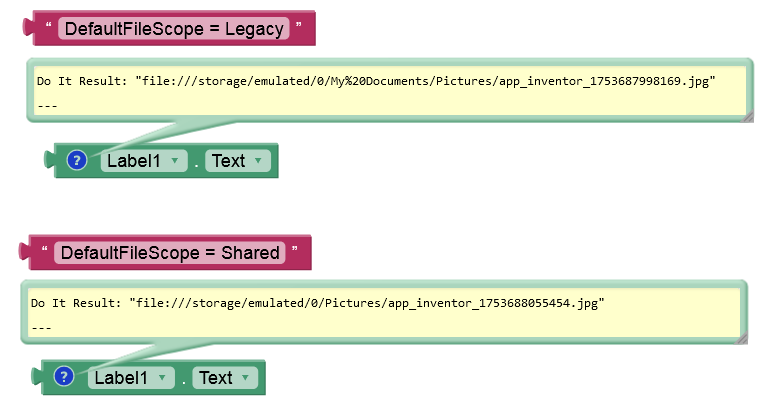The image size is (762, 410).
Task: Click the resize corner of the Shared result comment bubble
Action: 740,339
